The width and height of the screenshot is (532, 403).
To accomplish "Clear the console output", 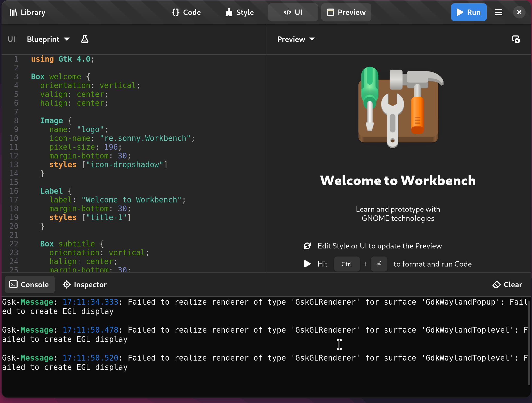I will tap(507, 284).
